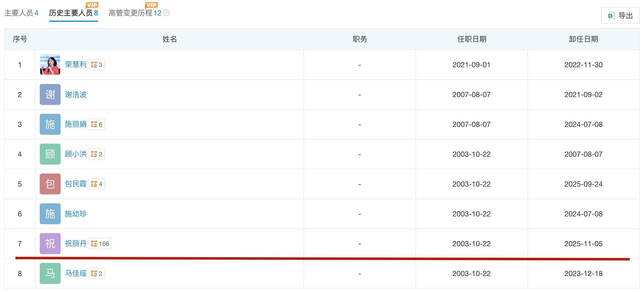Click the Excel export icon
Image resolution: width=644 pixels, height=292 pixels.
(612, 16)
